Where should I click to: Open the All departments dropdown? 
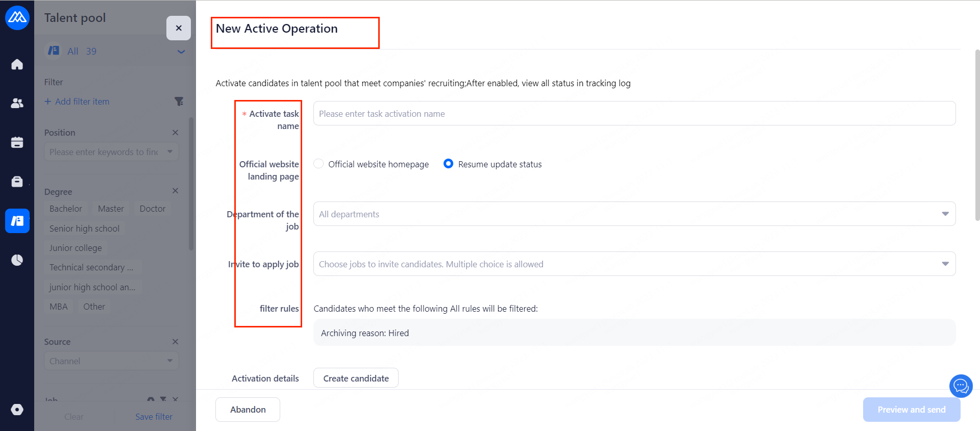(634, 214)
